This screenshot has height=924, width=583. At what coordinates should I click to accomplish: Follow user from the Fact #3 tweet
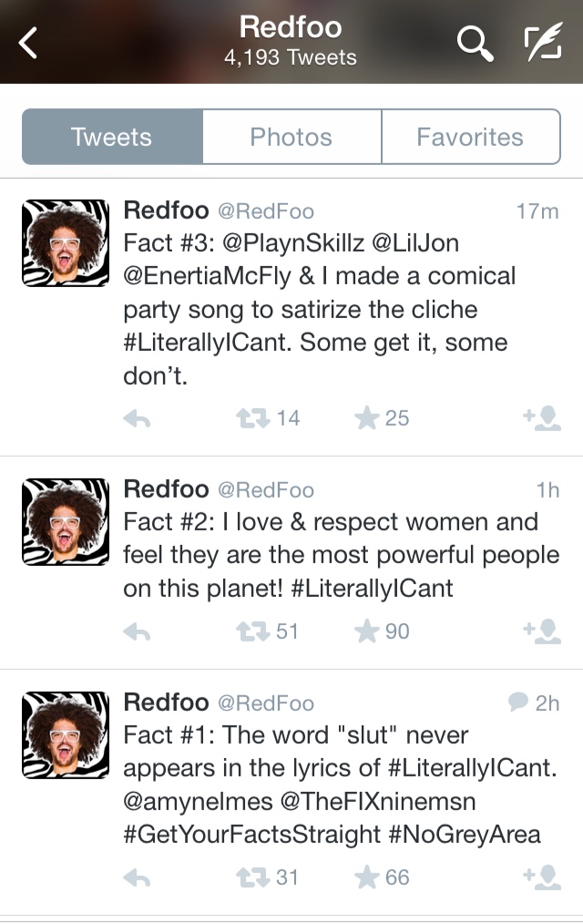pyautogui.click(x=542, y=417)
